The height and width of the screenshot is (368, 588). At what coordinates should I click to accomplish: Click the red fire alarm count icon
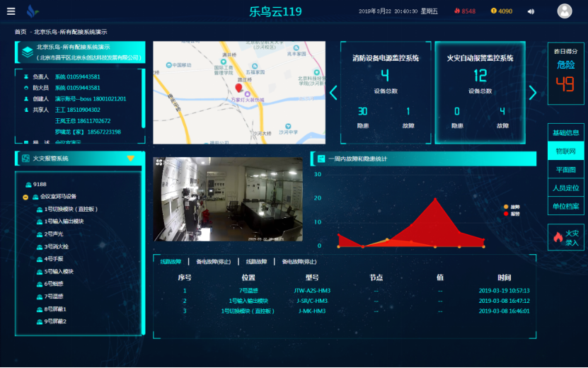point(456,11)
